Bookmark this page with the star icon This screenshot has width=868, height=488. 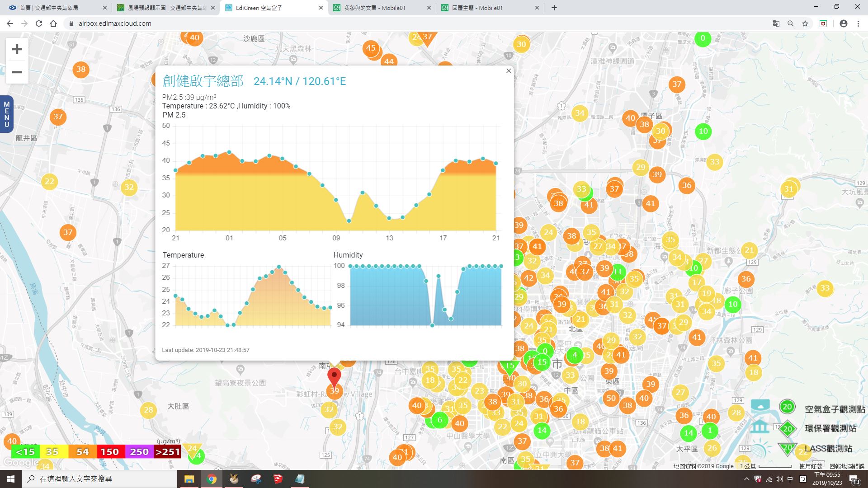(x=805, y=23)
